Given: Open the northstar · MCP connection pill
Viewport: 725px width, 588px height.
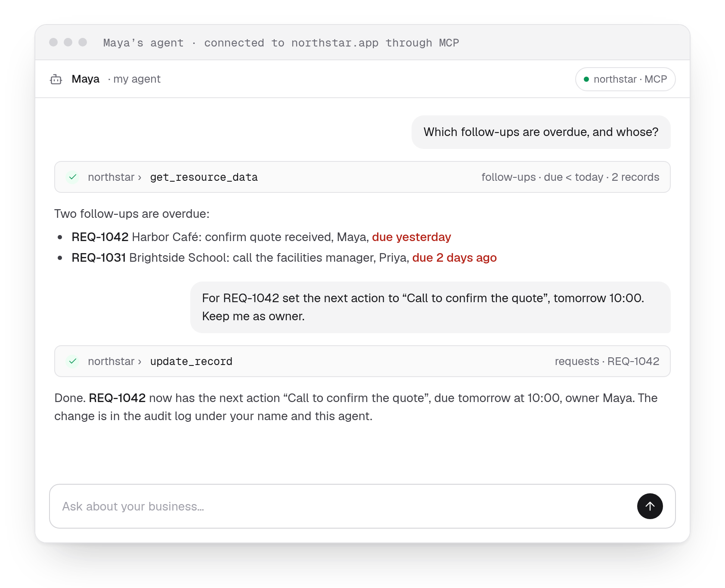Looking at the screenshot, I should [625, 79].
